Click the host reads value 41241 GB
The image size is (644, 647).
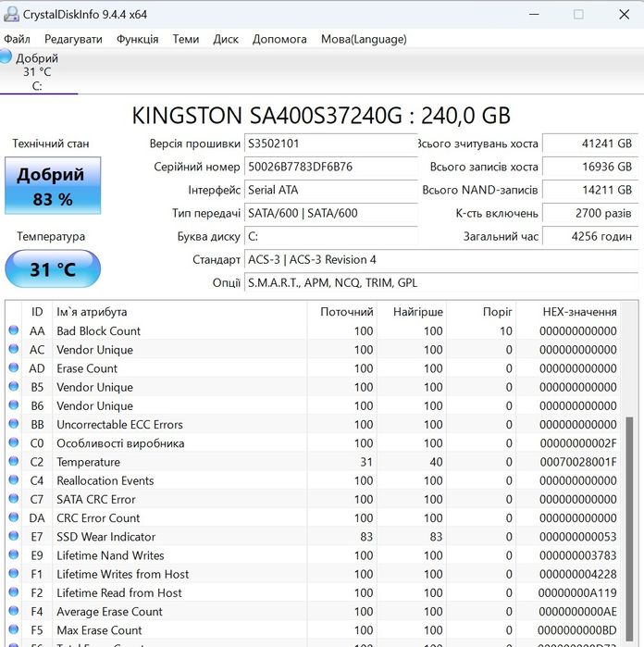coord(590,143)
